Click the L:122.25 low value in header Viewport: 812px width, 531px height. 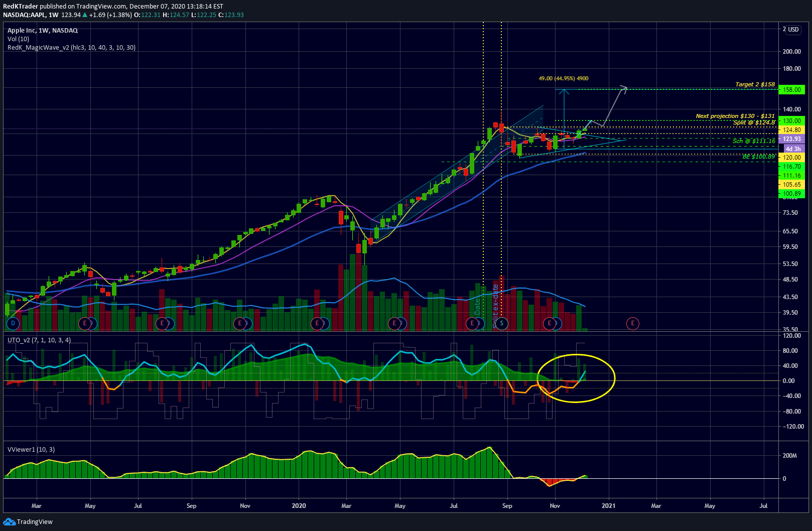click(204, 15)
